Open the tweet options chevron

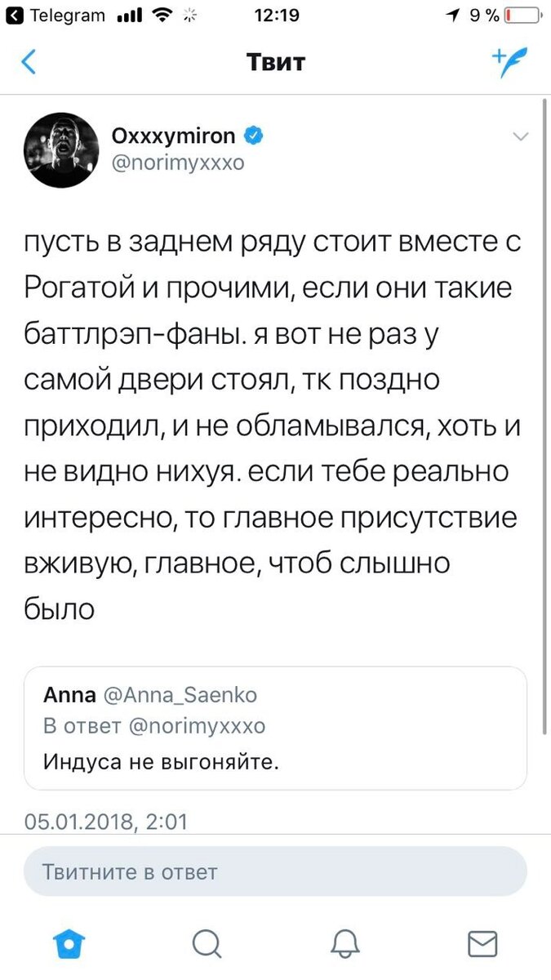pos(521,137)
